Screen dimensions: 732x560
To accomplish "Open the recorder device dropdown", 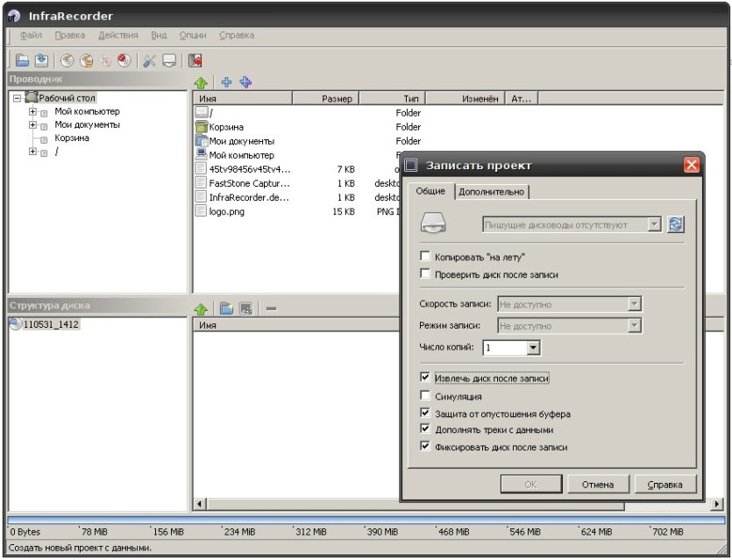I will [x=654, y=224].
